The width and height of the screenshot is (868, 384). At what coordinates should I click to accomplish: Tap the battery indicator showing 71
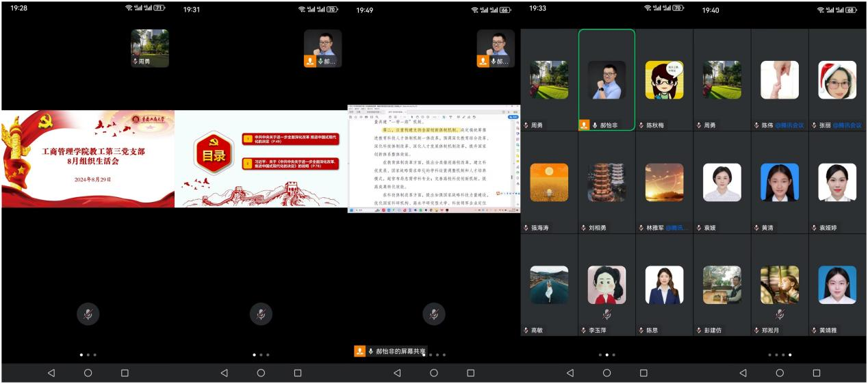pyautogui.click(x=159, y=8)
